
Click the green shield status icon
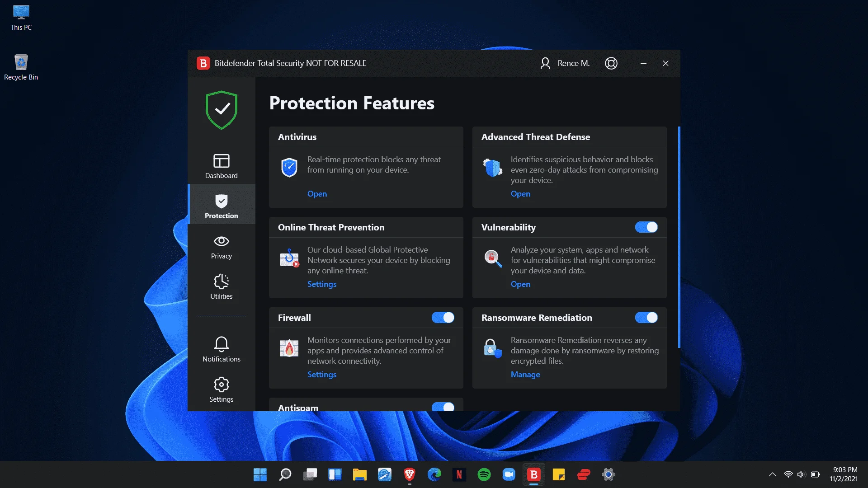[x=222, y=110]
